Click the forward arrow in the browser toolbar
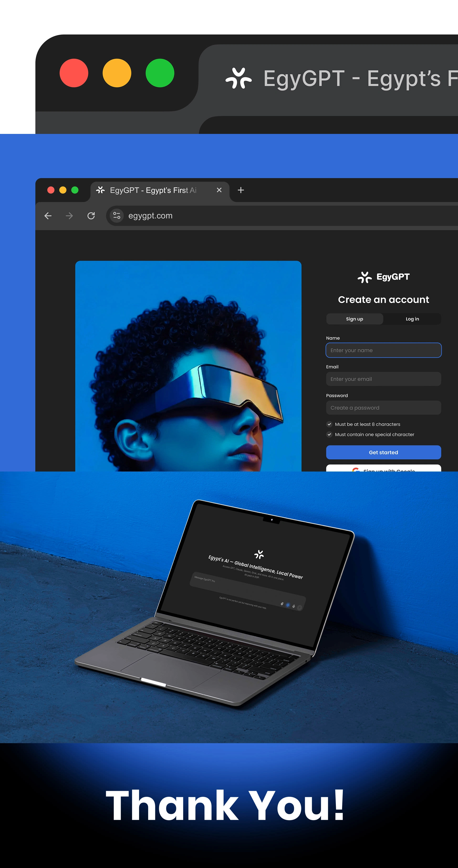Screen dimensions: 458x868 point(69,216)
